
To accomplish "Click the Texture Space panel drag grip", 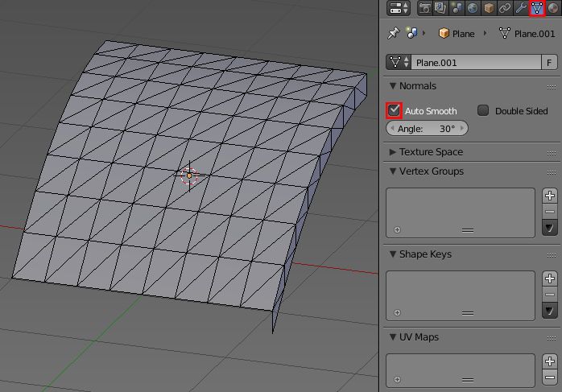I will [552, 154].
